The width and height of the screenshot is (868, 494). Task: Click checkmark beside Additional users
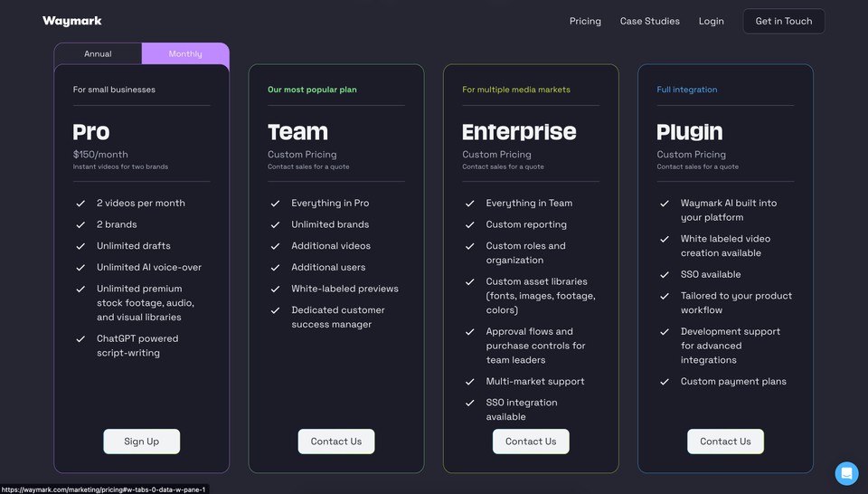275,268
